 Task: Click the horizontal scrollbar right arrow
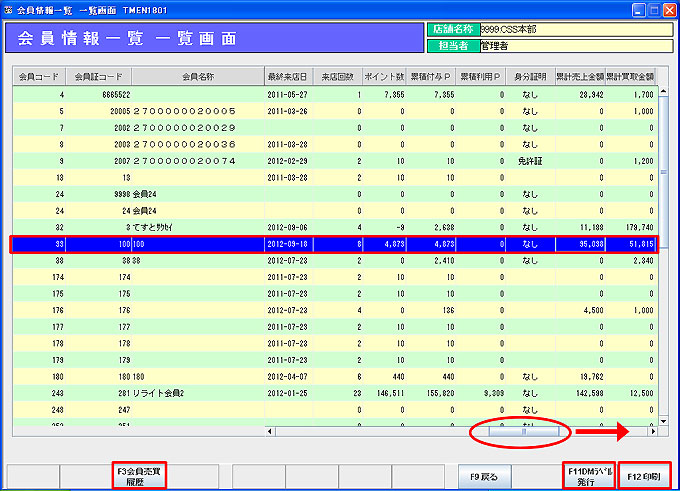point(653,431)
